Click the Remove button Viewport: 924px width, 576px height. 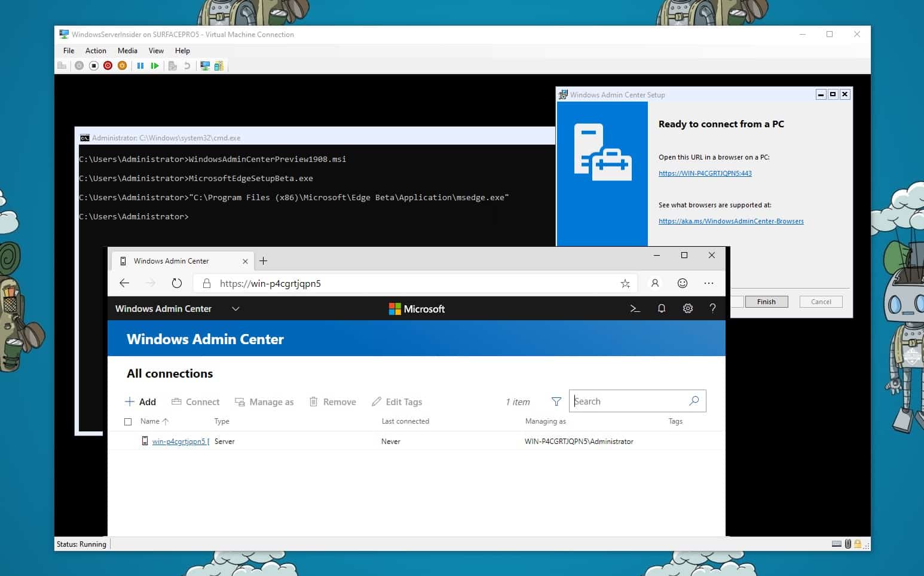pyautogui.click(x=332, y=402)
